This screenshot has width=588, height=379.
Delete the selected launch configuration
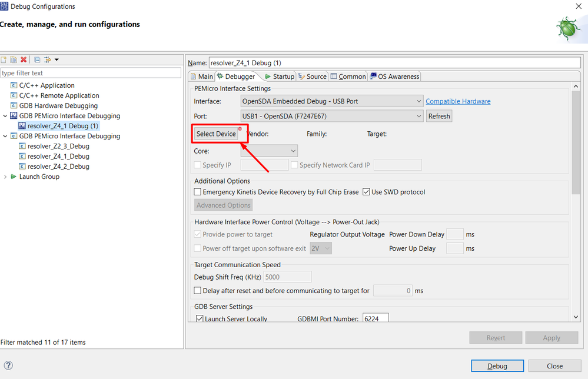point(24,59)
